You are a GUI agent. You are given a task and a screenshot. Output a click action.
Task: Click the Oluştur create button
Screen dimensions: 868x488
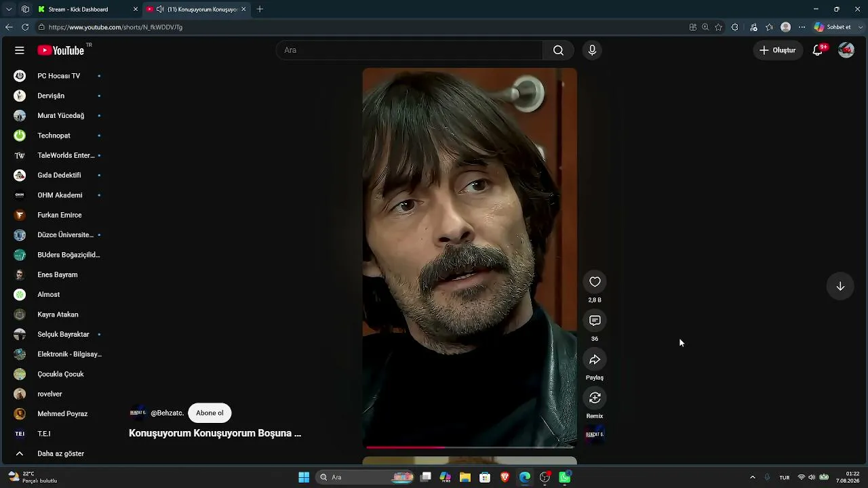778,50
